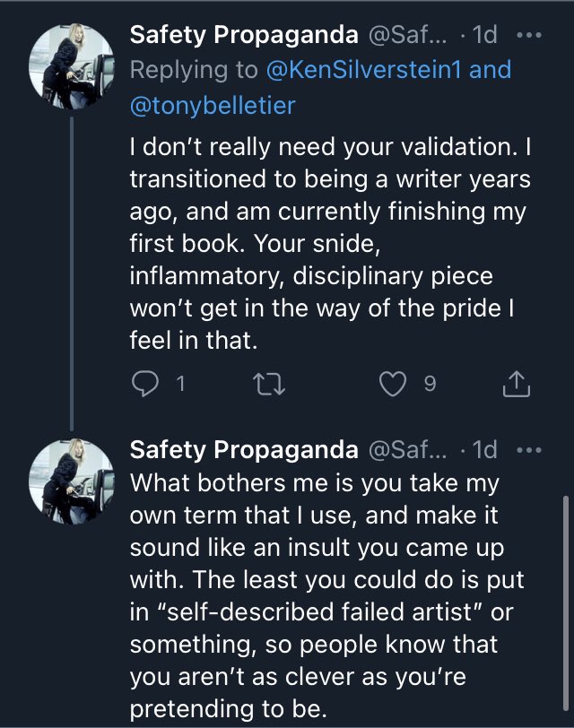
Task: Click the reply speech bubble icon
Action: pyautogui.click(x=144, y=385)
